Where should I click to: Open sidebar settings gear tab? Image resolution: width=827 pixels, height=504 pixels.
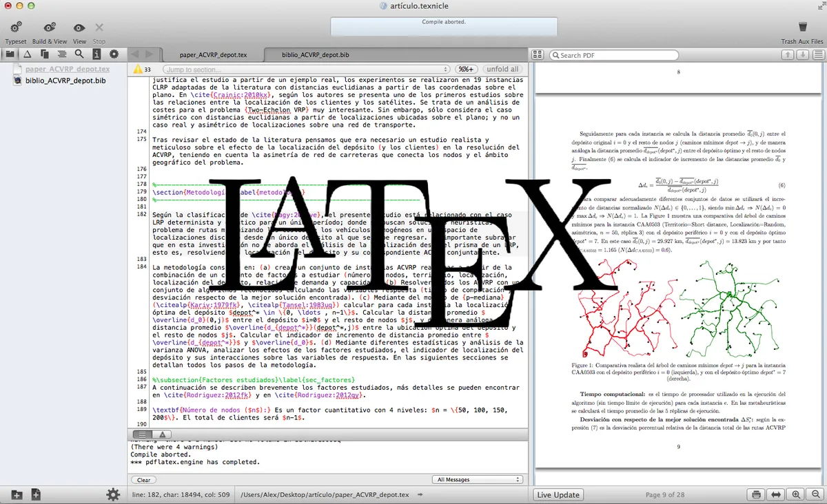(114, 54)
